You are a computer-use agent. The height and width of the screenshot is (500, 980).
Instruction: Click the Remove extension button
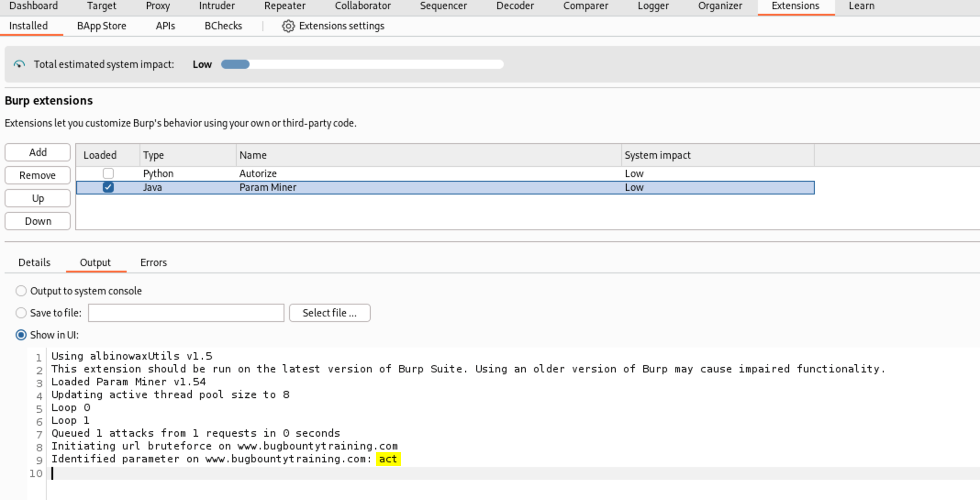[38, 175]
